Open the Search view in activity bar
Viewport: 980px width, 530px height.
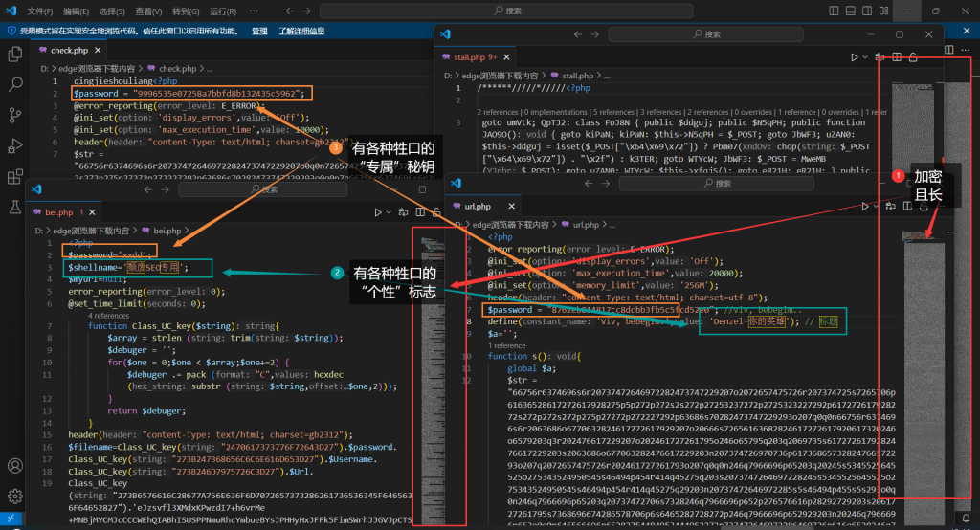(15, 84)
